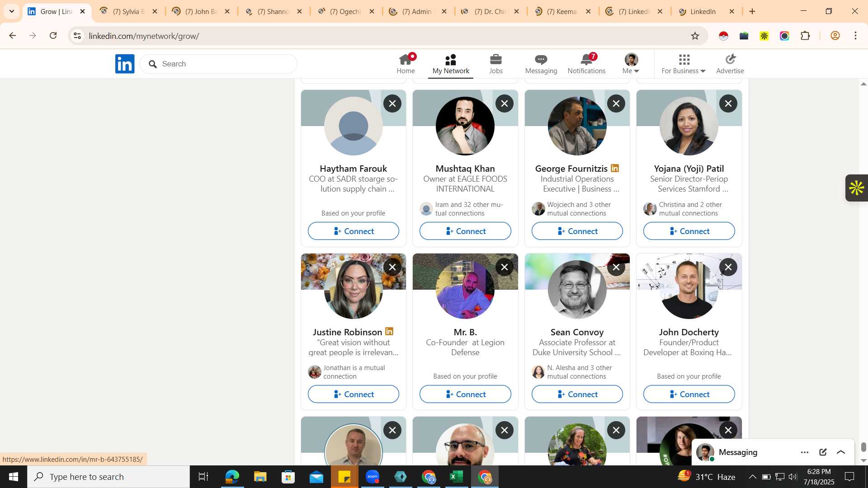Screen dimensions: 868x488
Task: Show hidden system tray icons
Action: pyautogui.click(x=752, y=477)
